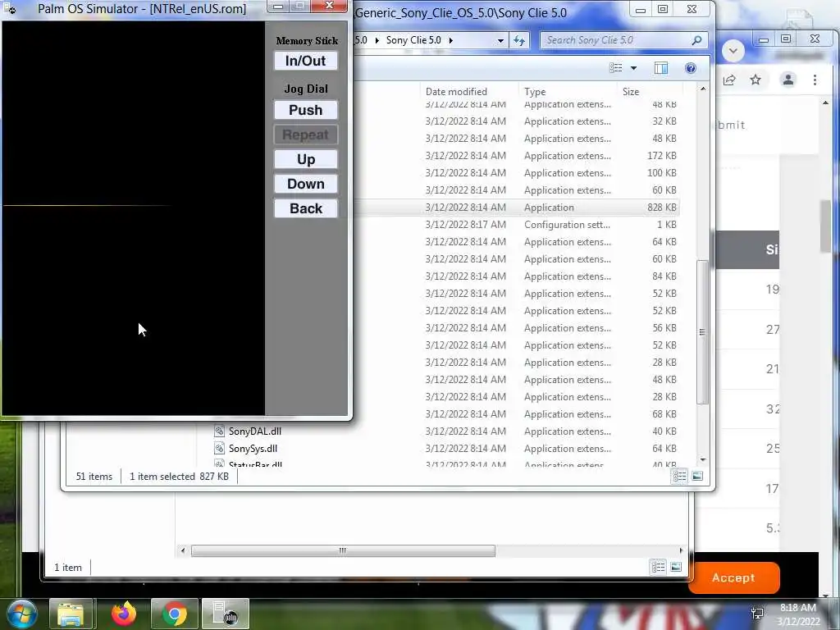Click the Chrome tab search chevron button
This screenshot has width=840, height=630.
pyautogui.click(x=733, y=51)
